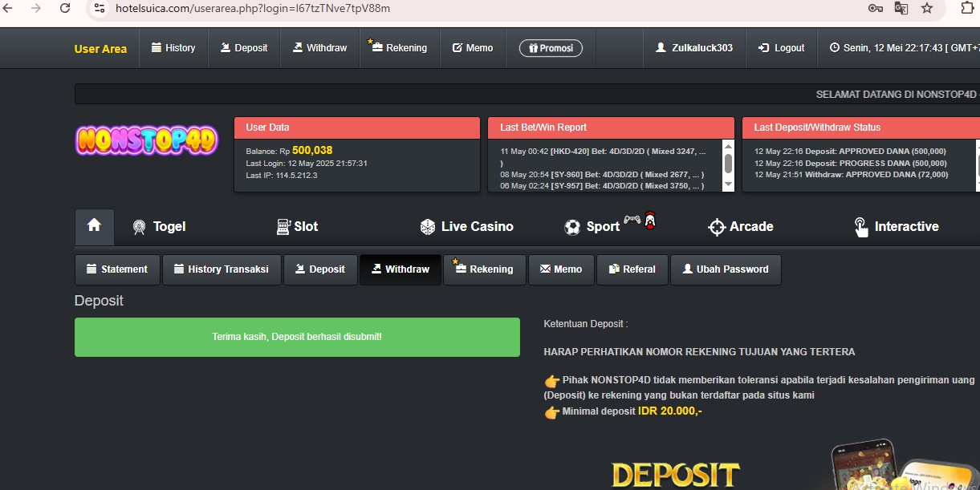Image resolution: width=980 pixels, height=490 pixels.
Task: Click the PROGRESS DANA deposit status line
Action: click(850, 163)
